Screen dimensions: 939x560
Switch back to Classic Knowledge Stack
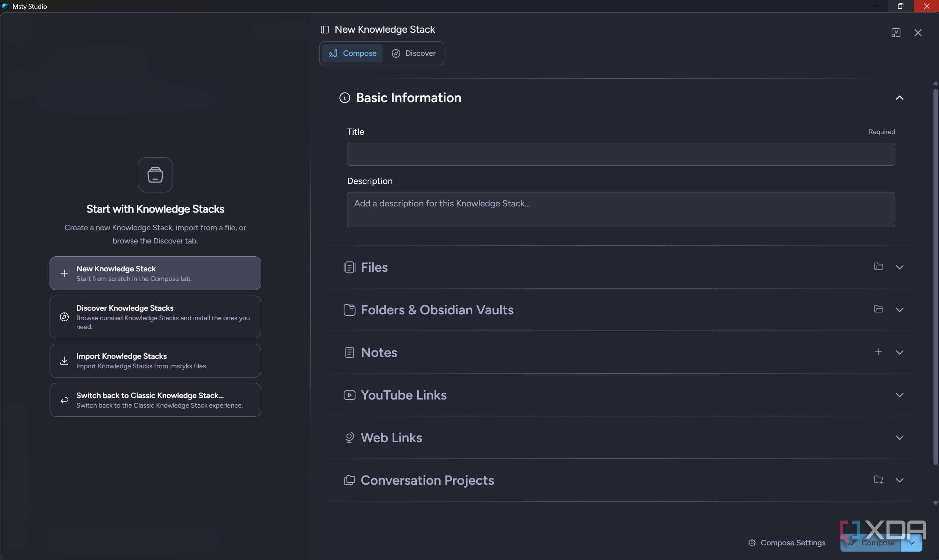(155, 400)
